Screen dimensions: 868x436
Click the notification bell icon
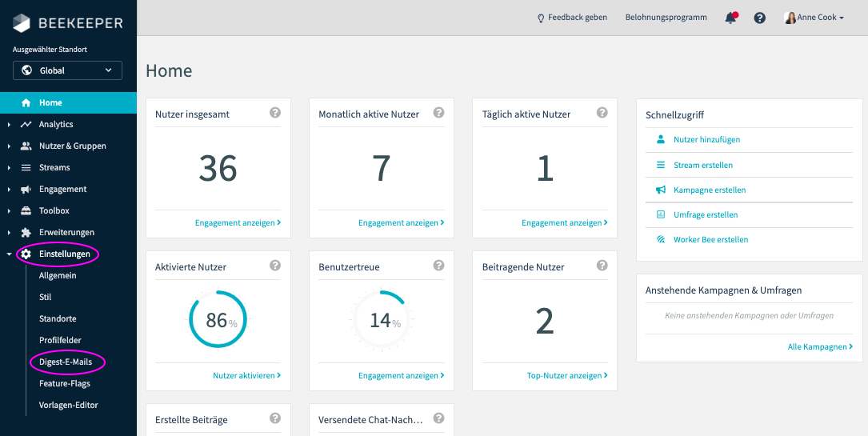coord(730,18)
